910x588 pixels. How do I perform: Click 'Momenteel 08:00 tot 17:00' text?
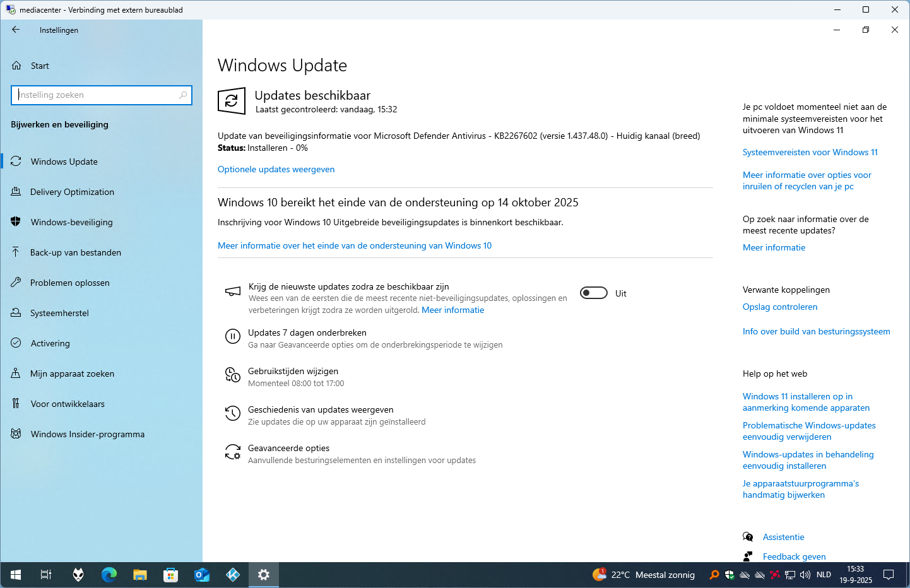point(296,383)
